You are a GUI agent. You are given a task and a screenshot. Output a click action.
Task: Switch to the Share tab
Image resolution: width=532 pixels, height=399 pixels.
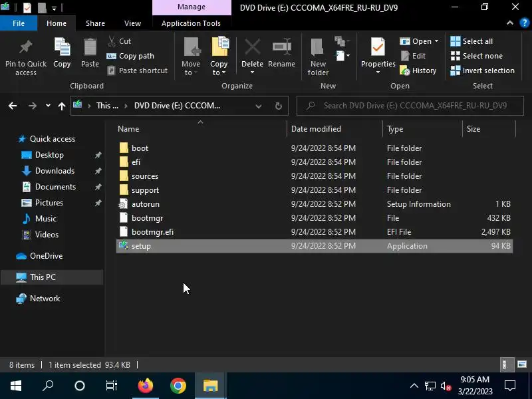coord(95,23)
